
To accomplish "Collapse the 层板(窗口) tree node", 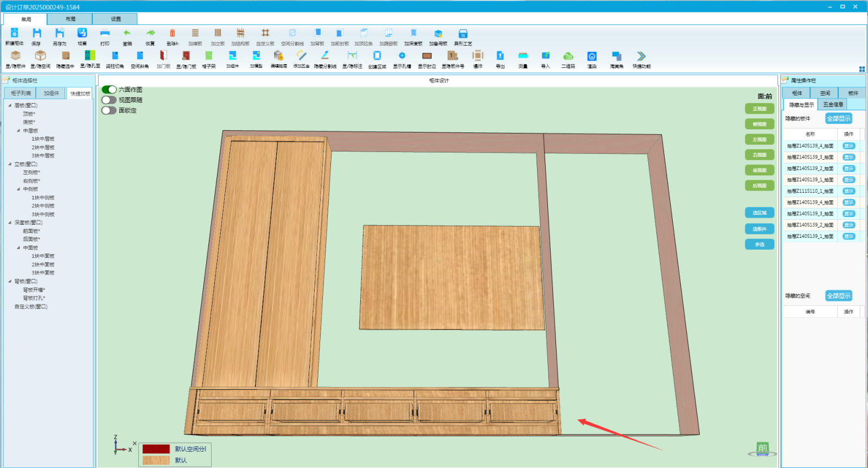I will [x=10, y=105].
